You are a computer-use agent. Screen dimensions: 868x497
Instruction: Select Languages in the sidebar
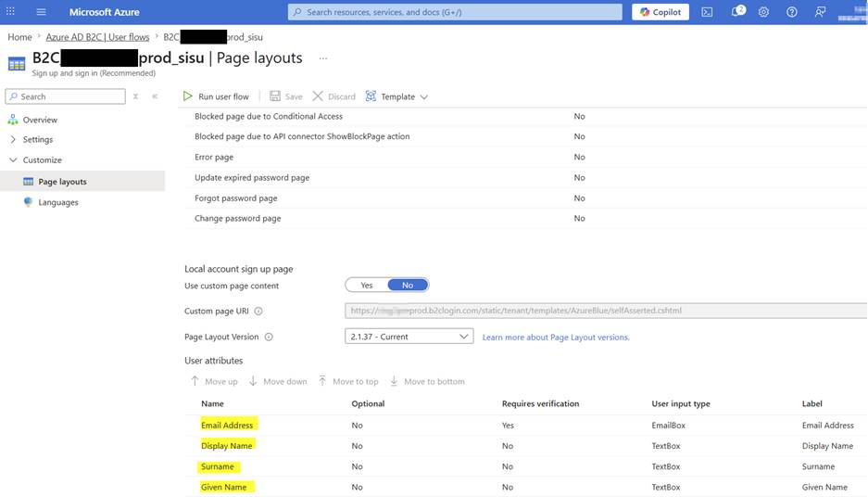[x=58, y=202]
